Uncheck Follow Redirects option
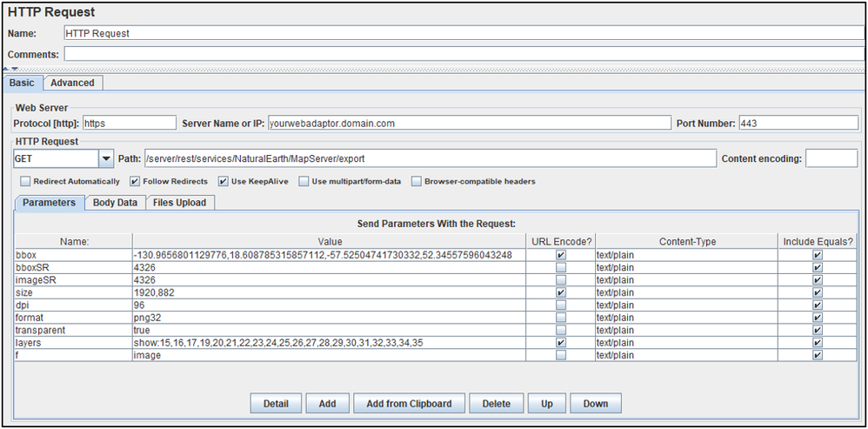868x429 pixels. click(x=135, y=182)
